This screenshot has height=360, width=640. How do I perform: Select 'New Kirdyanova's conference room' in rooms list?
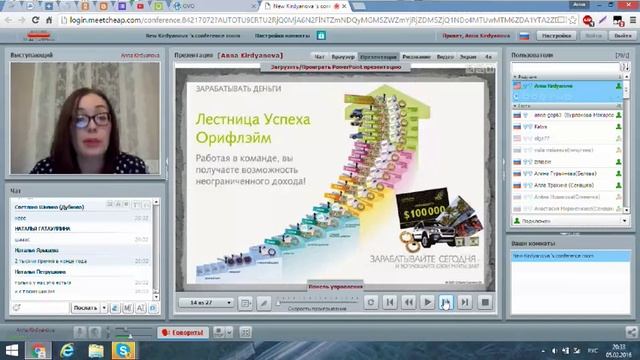point(571,256)
